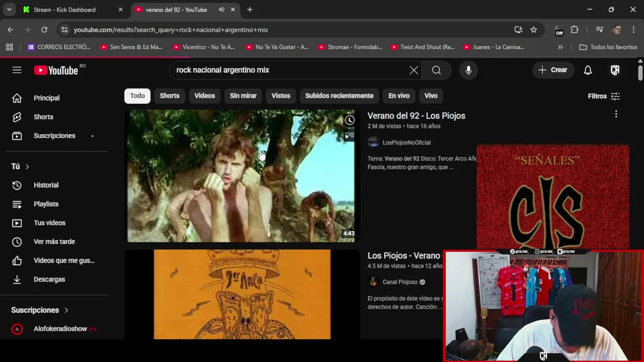Go back in browser history
The width and height of the screenshot is (644, 362).
pyautogui.click(x=11, y=30)
